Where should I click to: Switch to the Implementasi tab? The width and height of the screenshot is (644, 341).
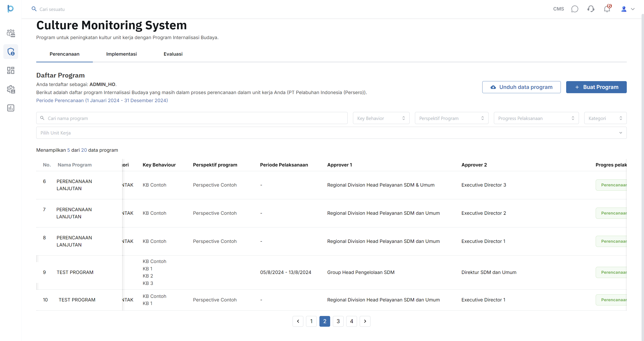[121, 54]
